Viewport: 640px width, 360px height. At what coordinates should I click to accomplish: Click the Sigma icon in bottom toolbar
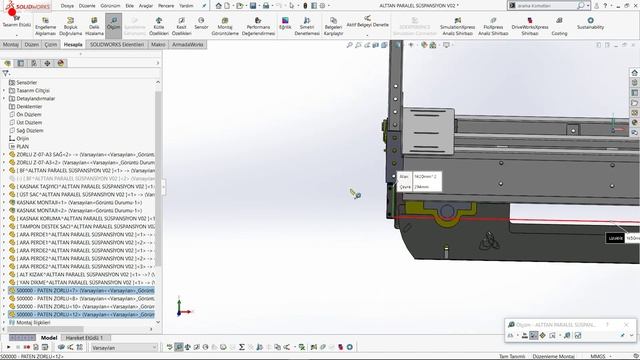click(x=242, y=347)
